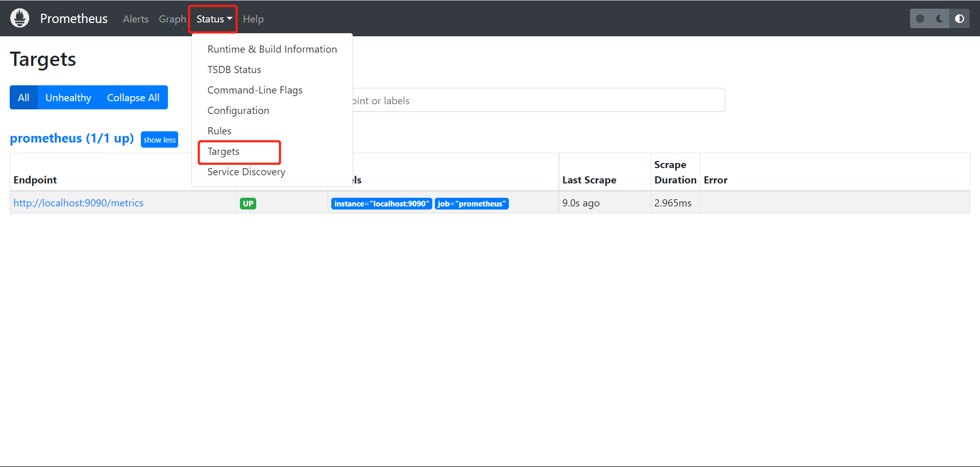Show All targets filter

click(x=23, y=98)
